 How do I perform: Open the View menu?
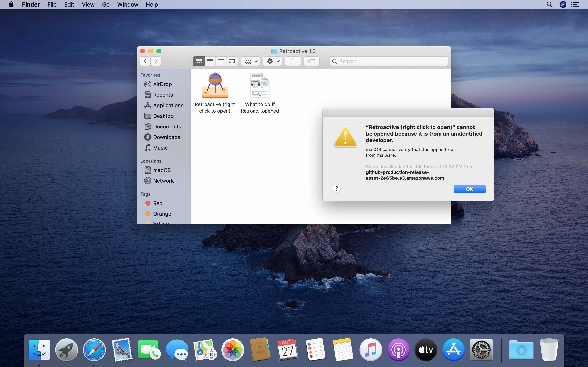tap(88, 4)
